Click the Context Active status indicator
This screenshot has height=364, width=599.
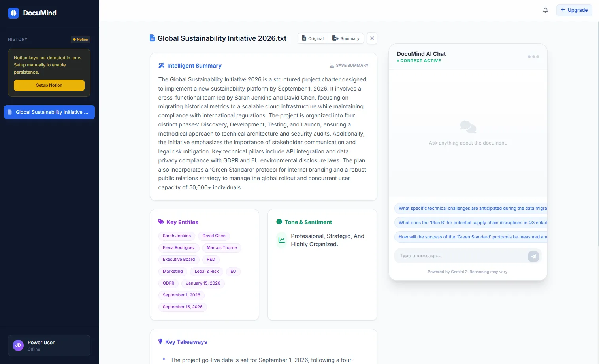(419, 60)
